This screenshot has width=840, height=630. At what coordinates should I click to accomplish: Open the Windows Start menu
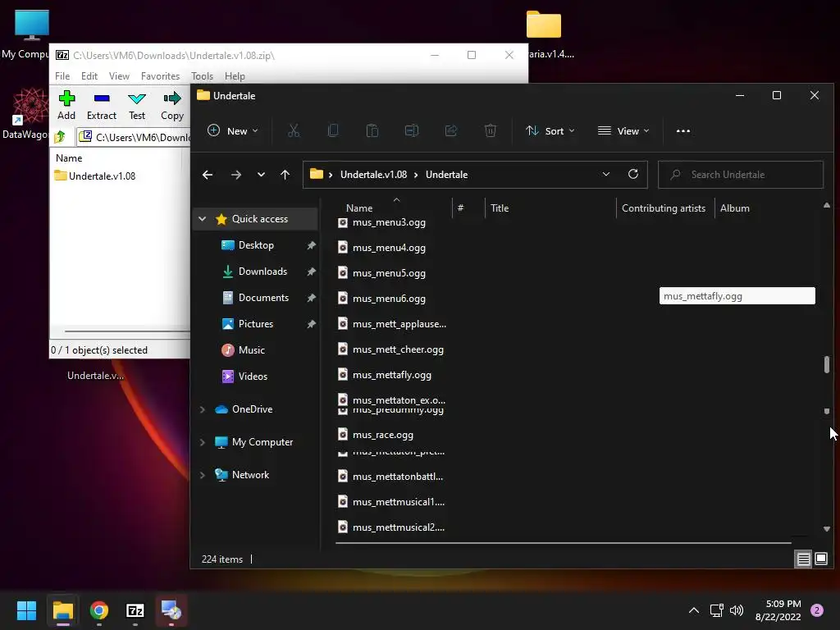click(26, 610)
